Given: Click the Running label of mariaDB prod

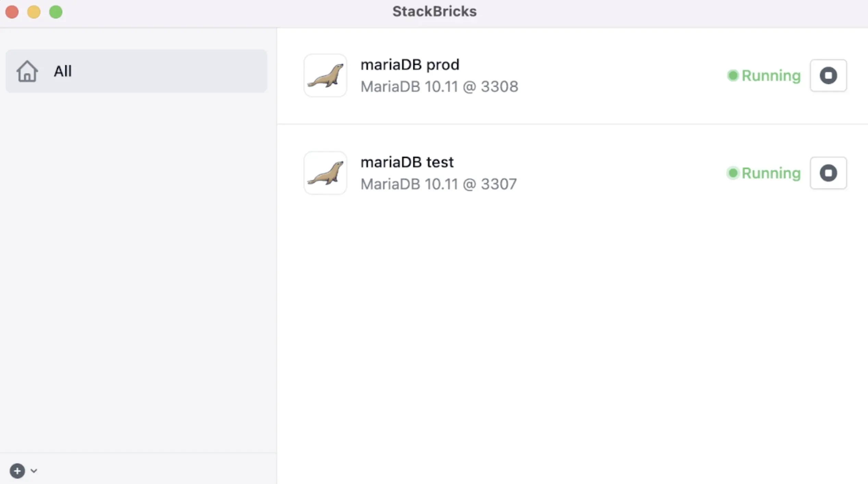Looking at the screenshot, I should point(771,76).
